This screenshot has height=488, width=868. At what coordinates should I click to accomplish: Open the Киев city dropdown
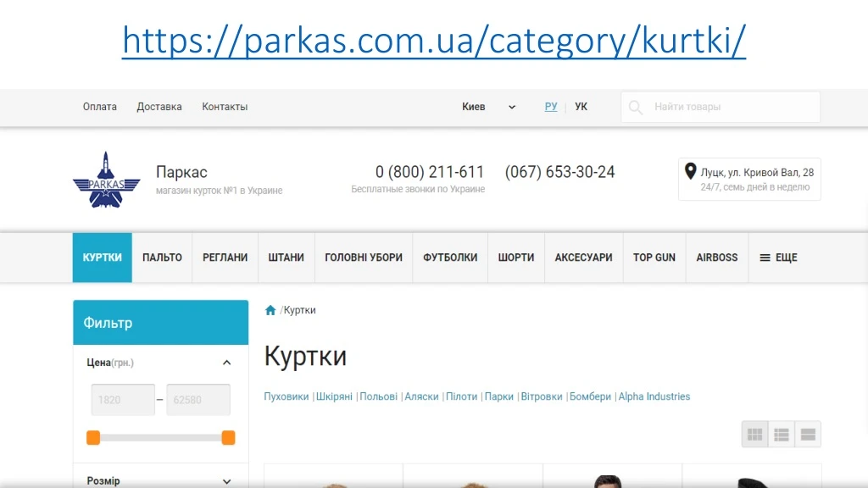[488, 107]
